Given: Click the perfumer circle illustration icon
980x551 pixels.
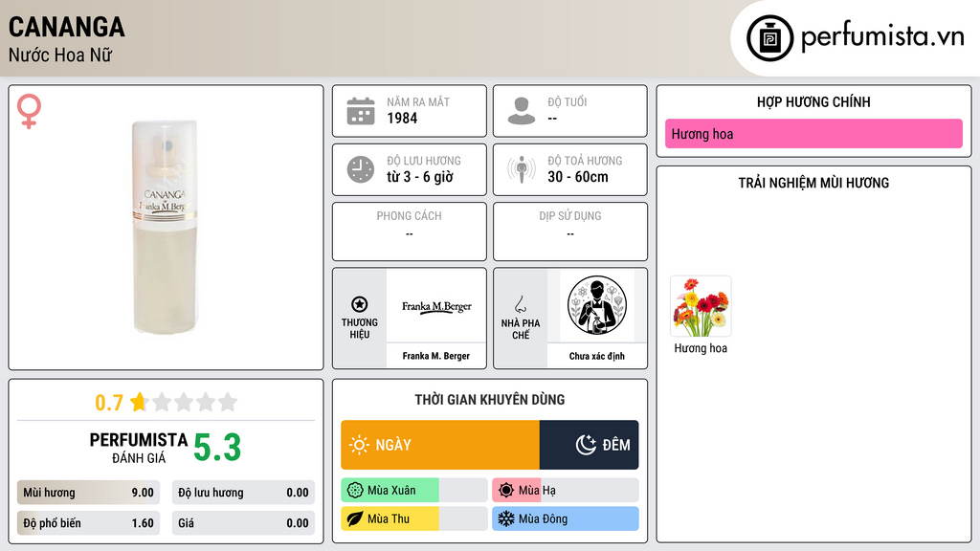Looking at the screenshot, I should [597, 305].
